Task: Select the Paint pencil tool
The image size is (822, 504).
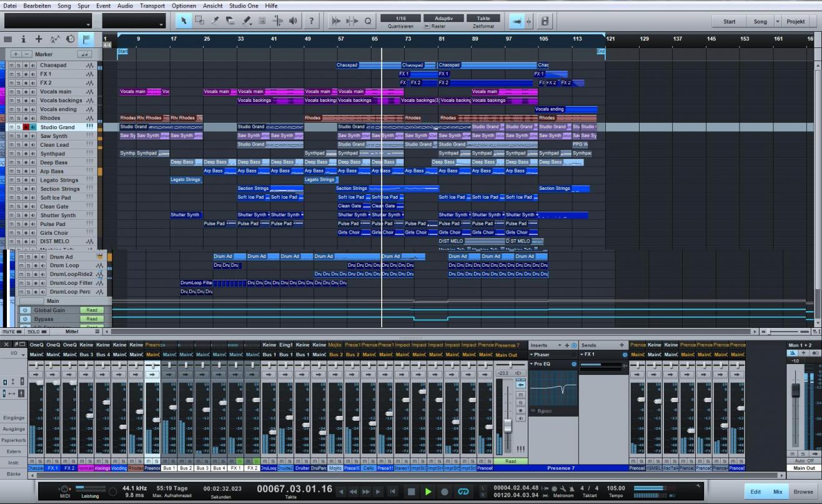Action: click(x=246, y=21)
